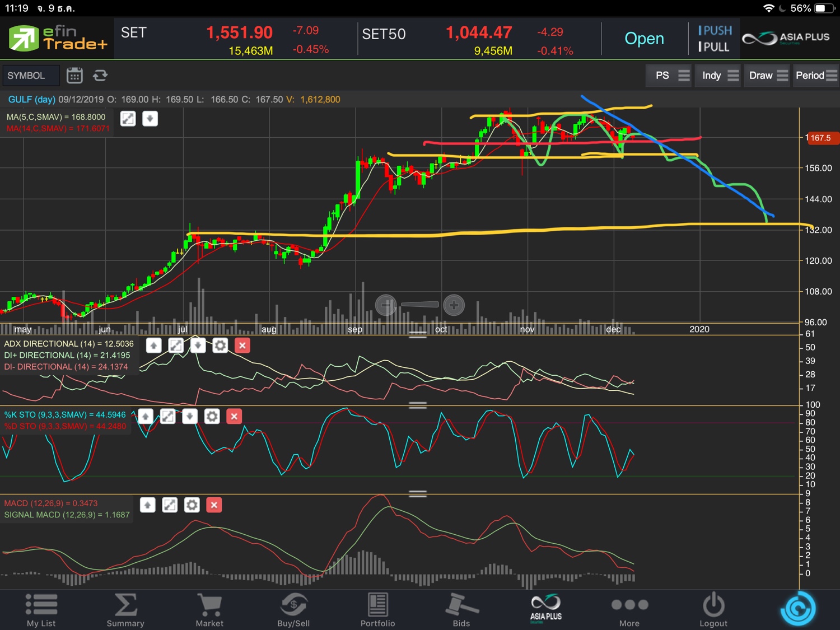The image size is (840, 630).
Task: Open the Draw tools dropdown
Action: click(768, 76)
